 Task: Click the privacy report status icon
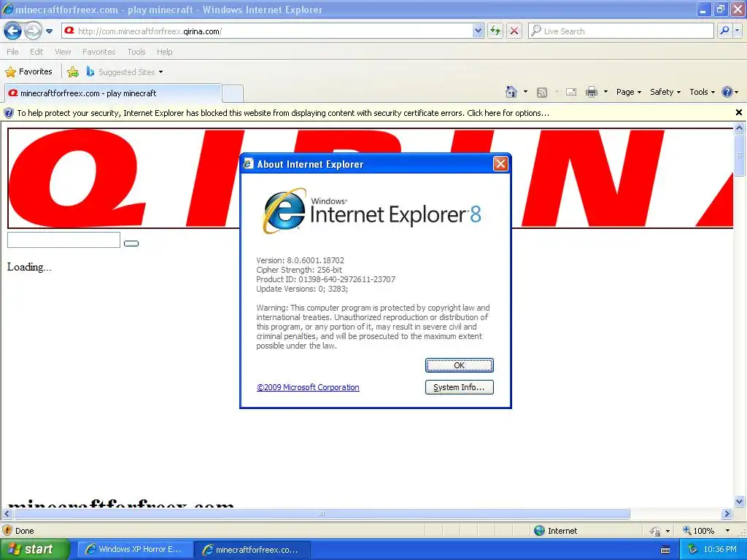(x=656, y=531)
